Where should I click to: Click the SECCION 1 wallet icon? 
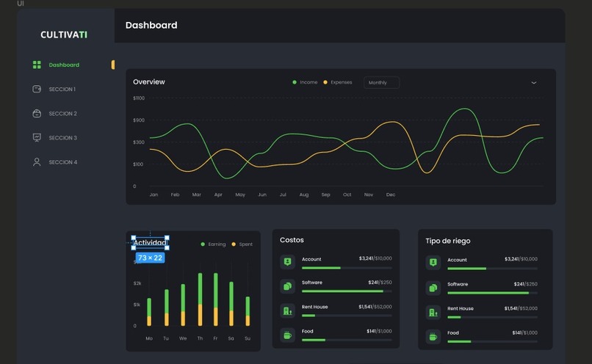click(37, 89)
